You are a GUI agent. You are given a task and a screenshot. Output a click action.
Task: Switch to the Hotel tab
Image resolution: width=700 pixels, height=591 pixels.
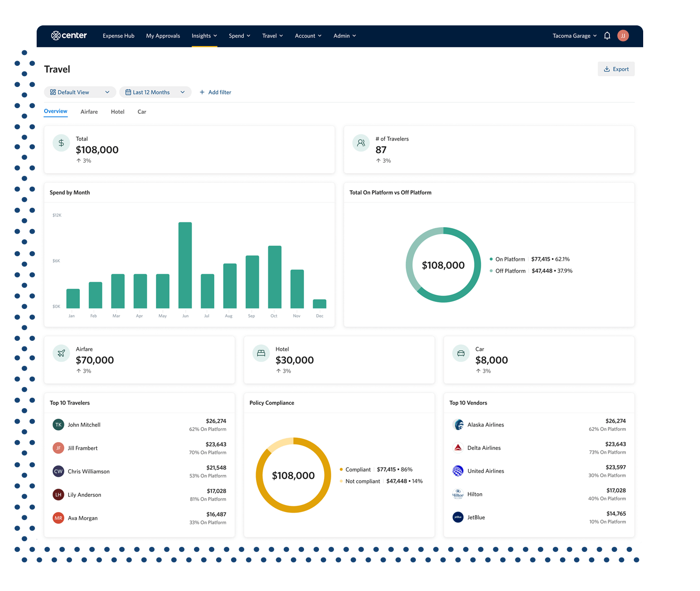(117, 112)
